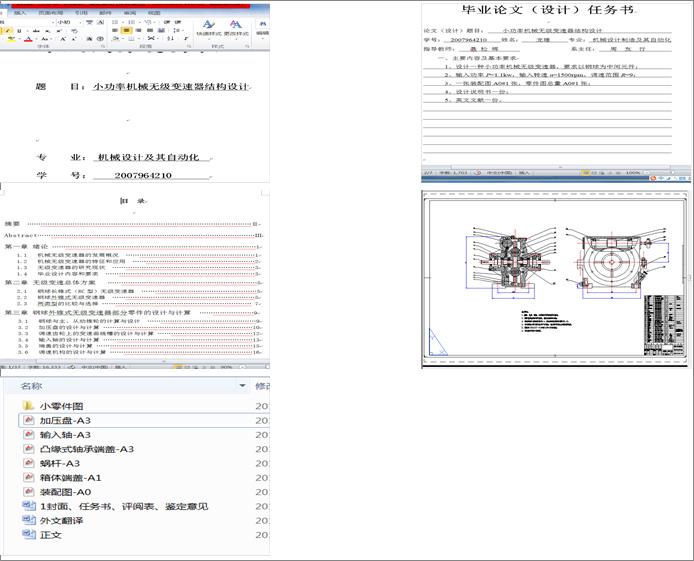Open the 编辑 editing group button
The image size is (694, 561).
[x=263, y=29]
